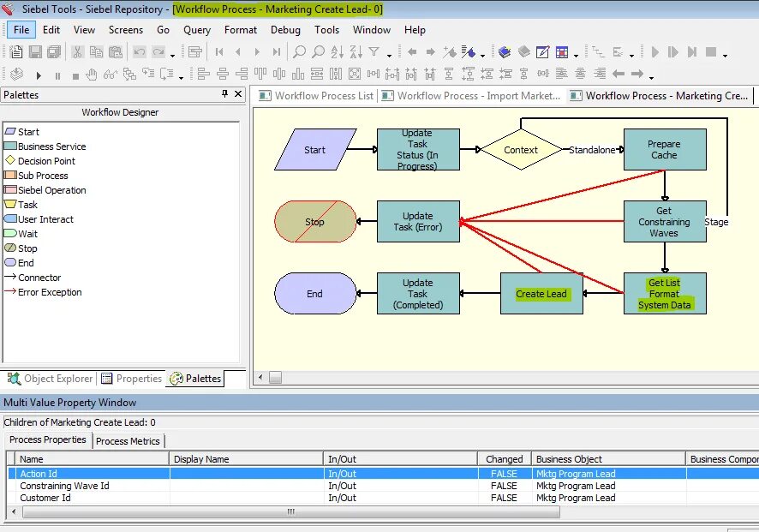Open the Tools menu
Viewport: 759px width, 532px height.
click(x=326, y=30)
